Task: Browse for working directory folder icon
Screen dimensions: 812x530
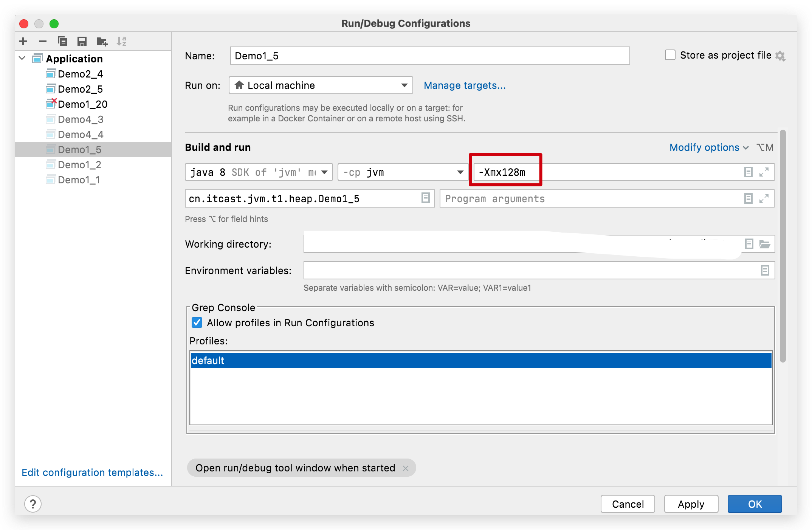Action: coord(765,244)
